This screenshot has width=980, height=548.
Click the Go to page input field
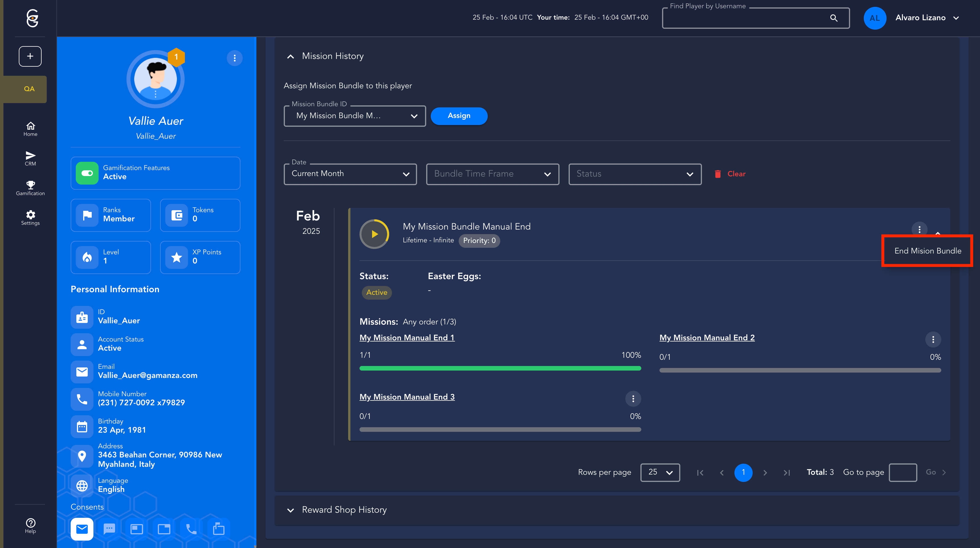(903, 472)
